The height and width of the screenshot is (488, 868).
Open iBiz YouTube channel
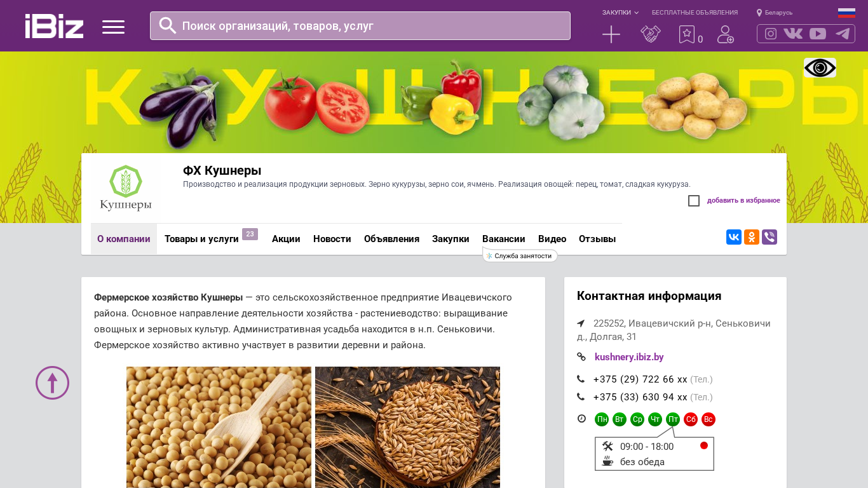pyautogui.click(x=818, y=34)
